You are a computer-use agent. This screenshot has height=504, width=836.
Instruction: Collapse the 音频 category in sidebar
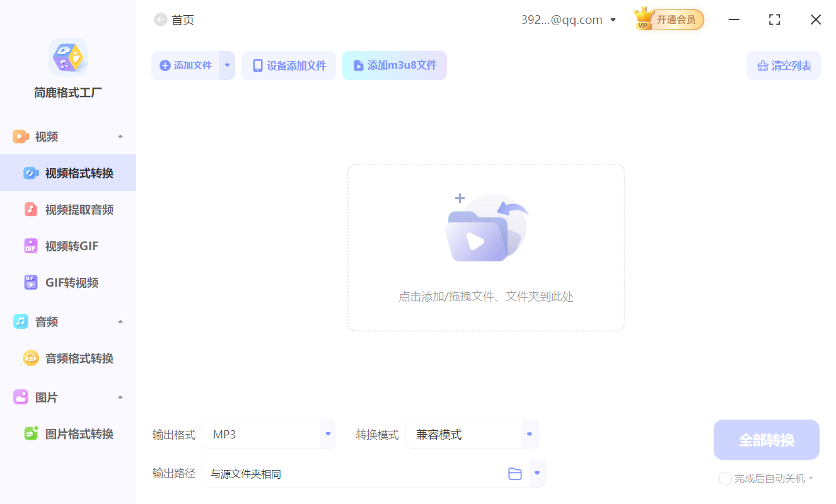pos(120,321)
